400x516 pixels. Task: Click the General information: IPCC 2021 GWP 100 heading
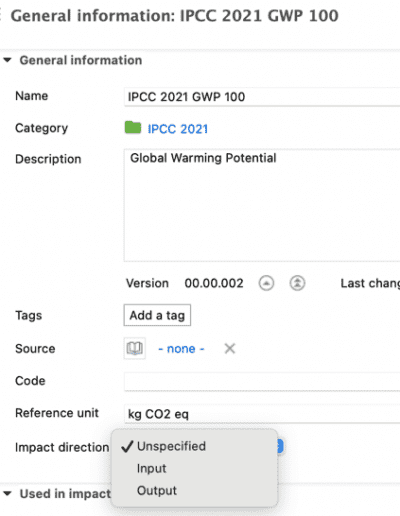174,16
